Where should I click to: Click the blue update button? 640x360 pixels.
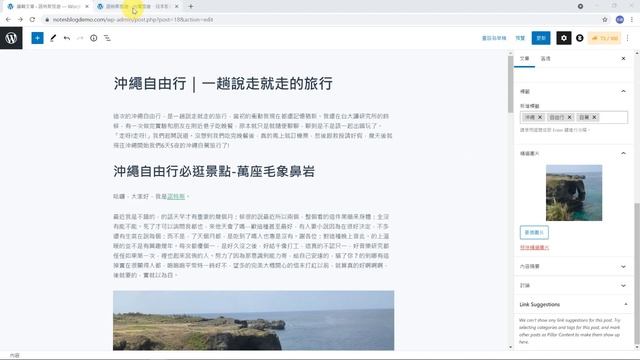[x=541, y=38]
